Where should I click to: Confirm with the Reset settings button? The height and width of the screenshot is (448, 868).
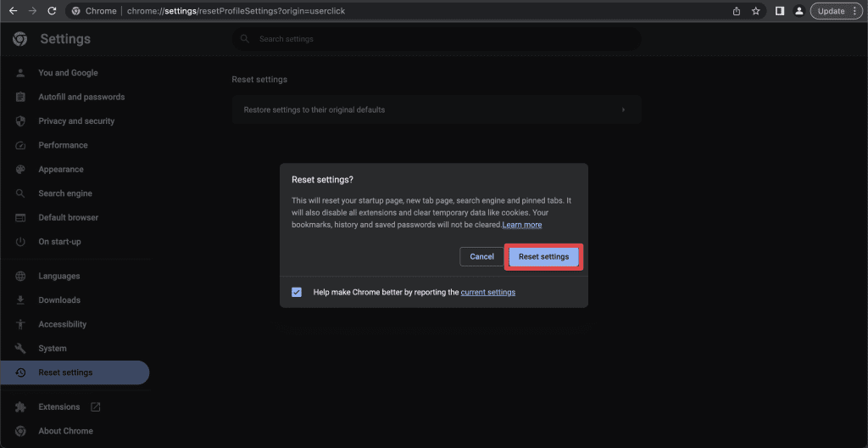coord(543,256)
